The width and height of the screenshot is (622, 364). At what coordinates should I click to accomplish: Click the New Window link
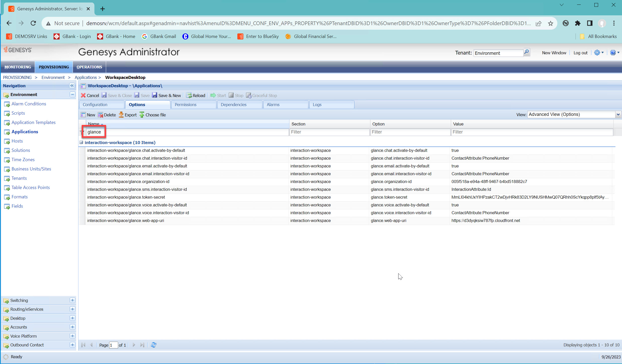(554, 53)
